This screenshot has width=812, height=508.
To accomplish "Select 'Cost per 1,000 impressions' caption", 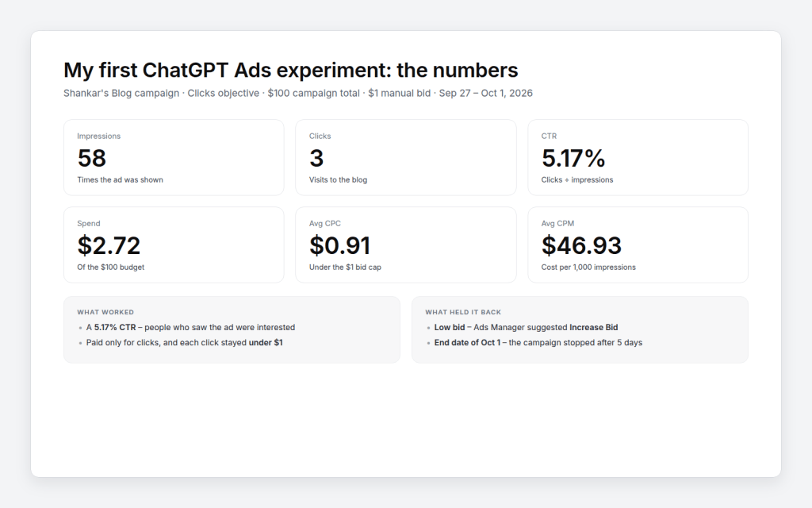I will [588, 267].
